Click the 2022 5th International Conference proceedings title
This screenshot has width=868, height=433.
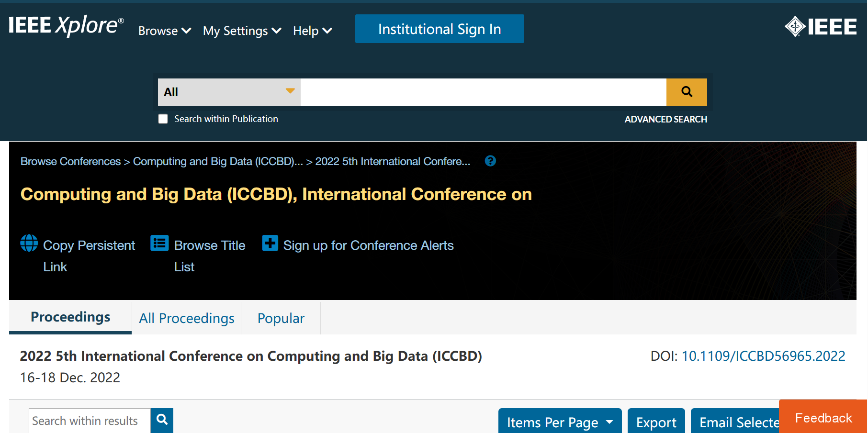pos(251,356)
